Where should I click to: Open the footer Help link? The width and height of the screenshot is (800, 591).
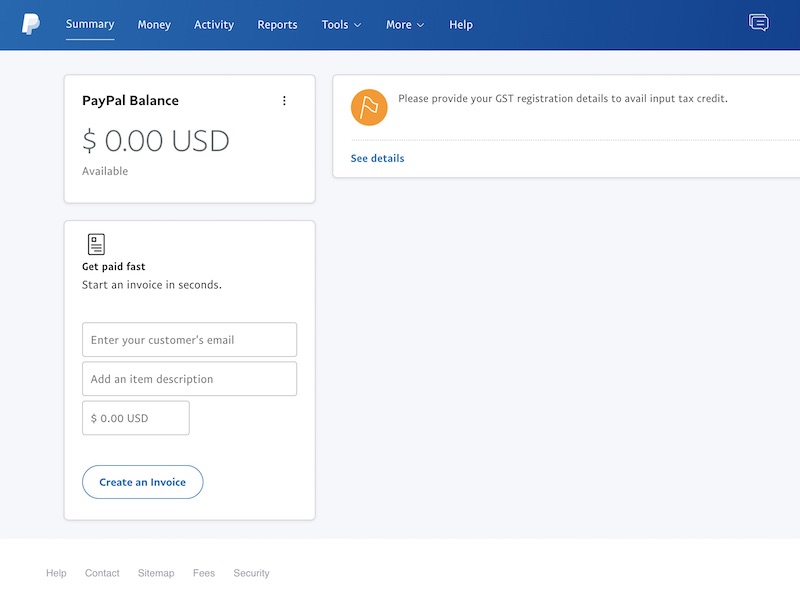56,573
